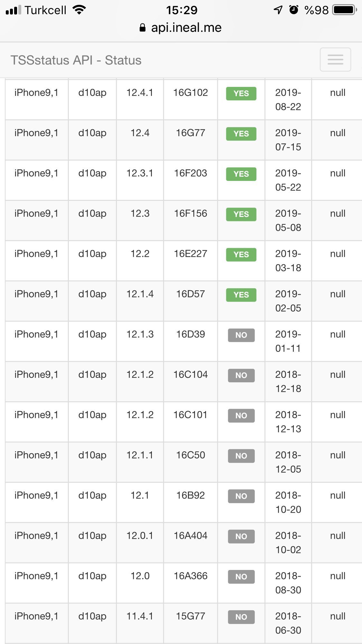Click the NO badge for 11.4.1
Screen dimensions: 362x644
pos(241,617)
